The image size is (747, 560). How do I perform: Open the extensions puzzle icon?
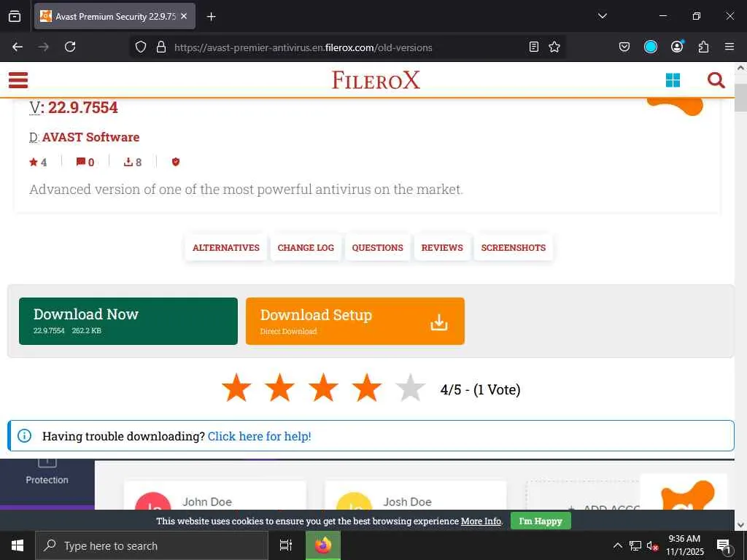(703, 47)
